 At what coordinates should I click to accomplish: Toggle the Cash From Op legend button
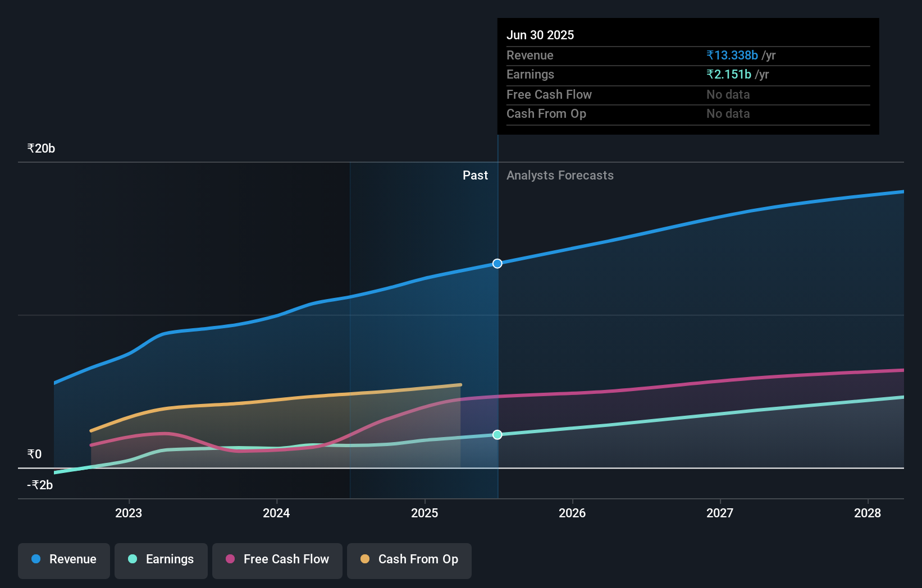409,561
